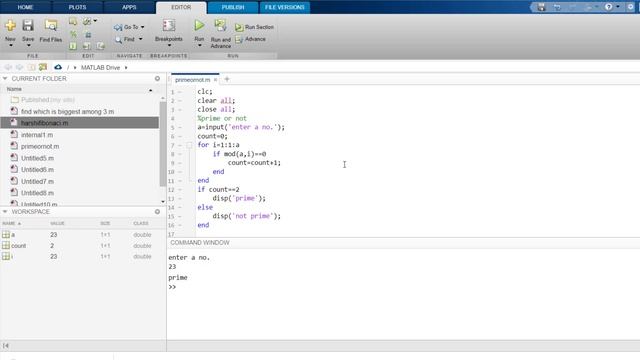Image resolution: width=640 pixels, height=360 pixels.
Task: Click the New file plus icon
Action: coord(10,25)
